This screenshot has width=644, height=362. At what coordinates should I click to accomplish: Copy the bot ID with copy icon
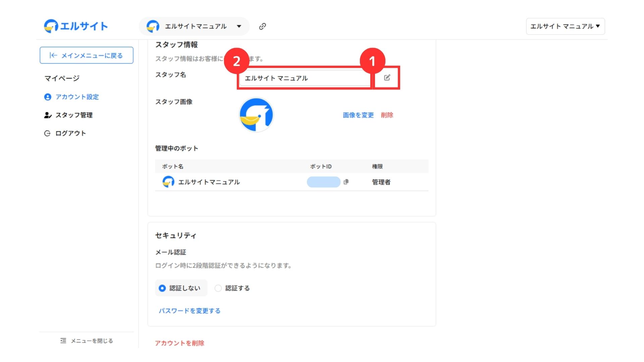346,182
